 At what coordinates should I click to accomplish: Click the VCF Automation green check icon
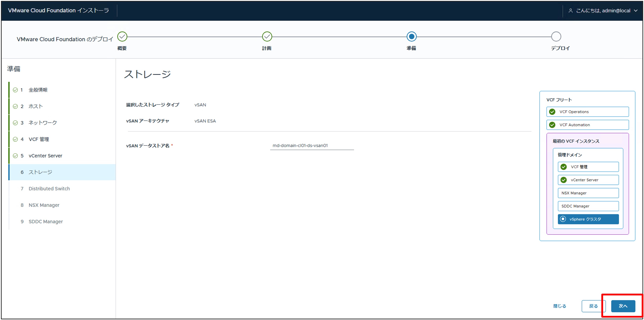point(552,125)
